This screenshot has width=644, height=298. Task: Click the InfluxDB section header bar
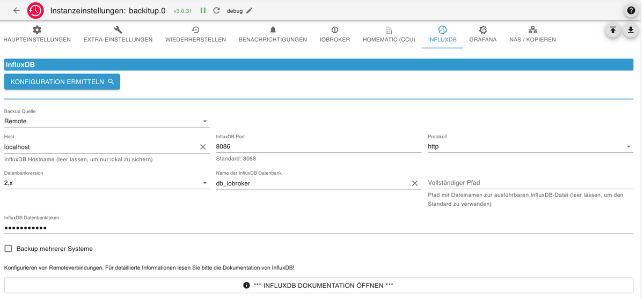(x=319, y=64)
